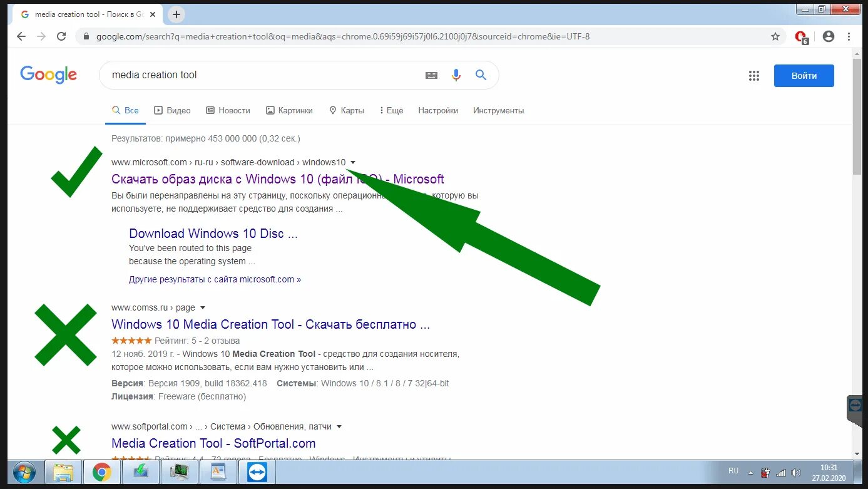The width and height of the screenshot is (868, 489).
Task: Expand dropdown next to microsoft.com windows10 URL
Action: click(353, 162)
